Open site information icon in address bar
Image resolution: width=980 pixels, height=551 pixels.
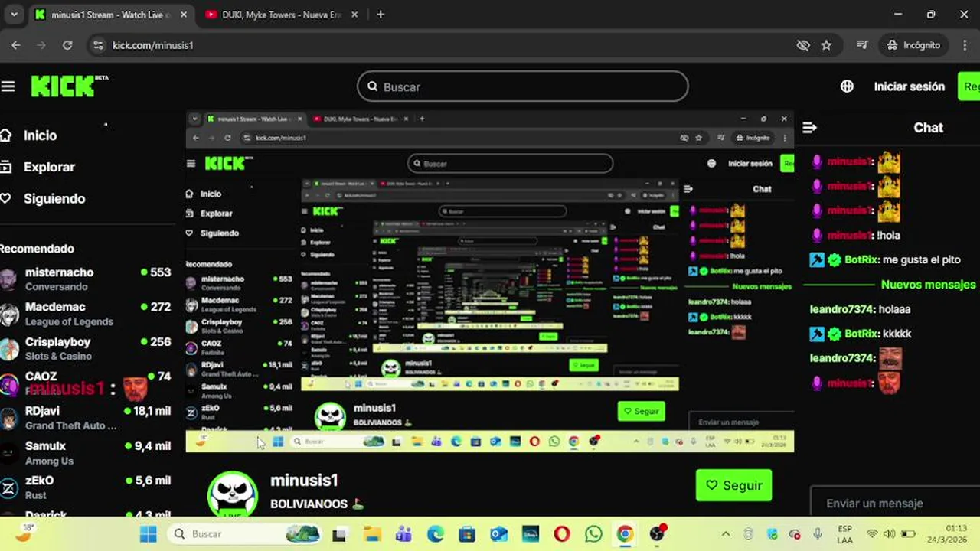coord(98,45)
